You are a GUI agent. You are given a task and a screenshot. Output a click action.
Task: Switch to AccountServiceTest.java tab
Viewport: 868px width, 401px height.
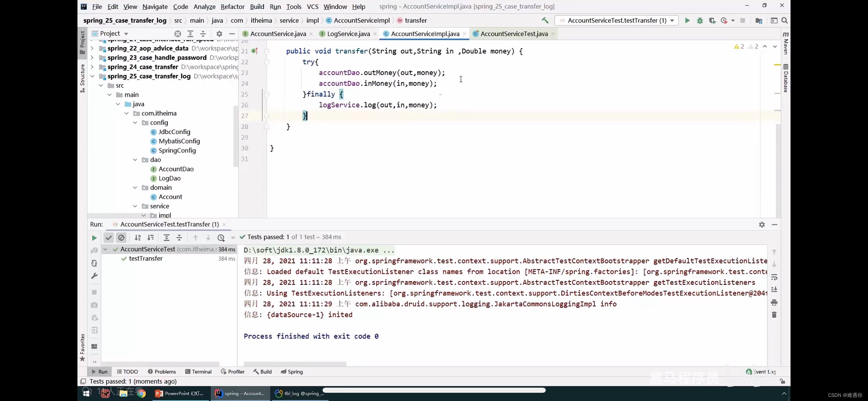pyautogui.click(x=514, y=34)
